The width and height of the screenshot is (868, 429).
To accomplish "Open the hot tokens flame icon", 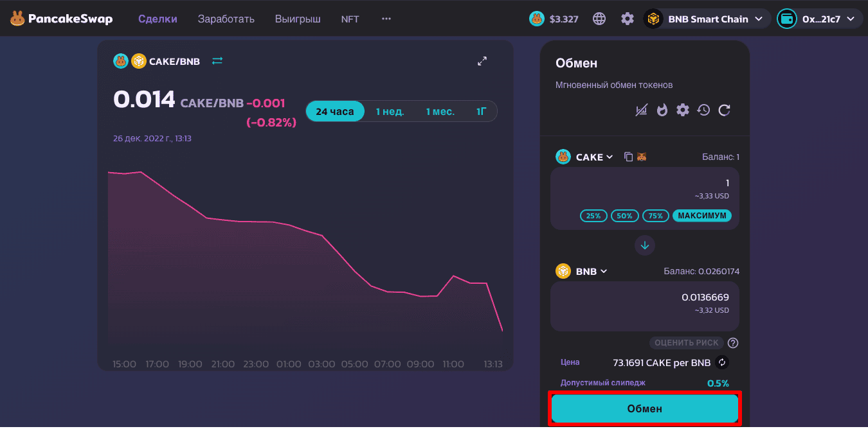I will pos(662,110).
